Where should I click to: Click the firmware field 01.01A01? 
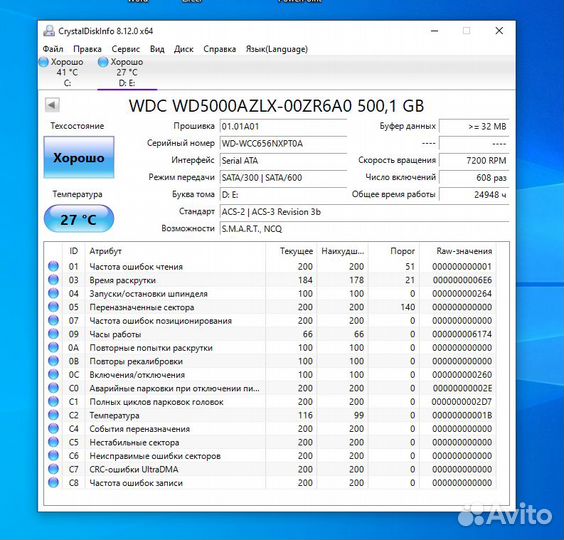[x=283, y=127]
